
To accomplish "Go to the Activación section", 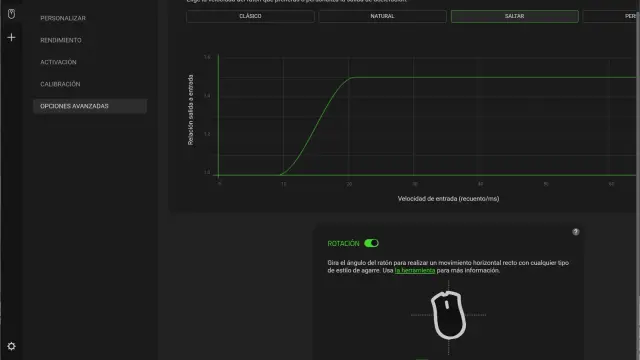I will point(58,62).
